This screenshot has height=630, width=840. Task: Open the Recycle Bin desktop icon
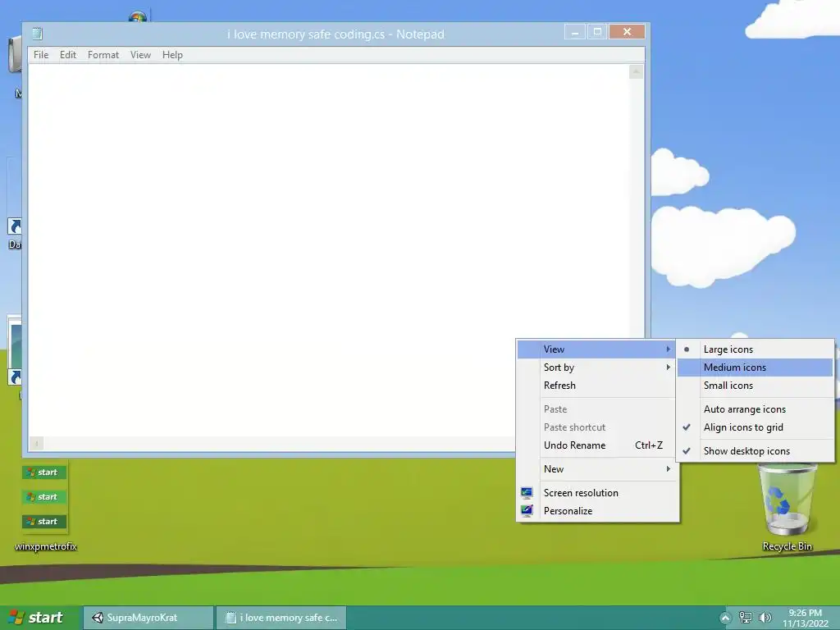coord(787,506)
